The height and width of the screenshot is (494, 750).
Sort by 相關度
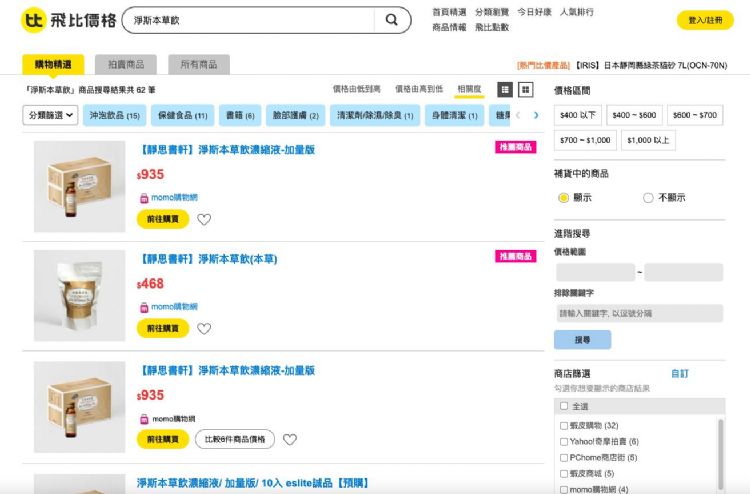click(x=469, y=89)
